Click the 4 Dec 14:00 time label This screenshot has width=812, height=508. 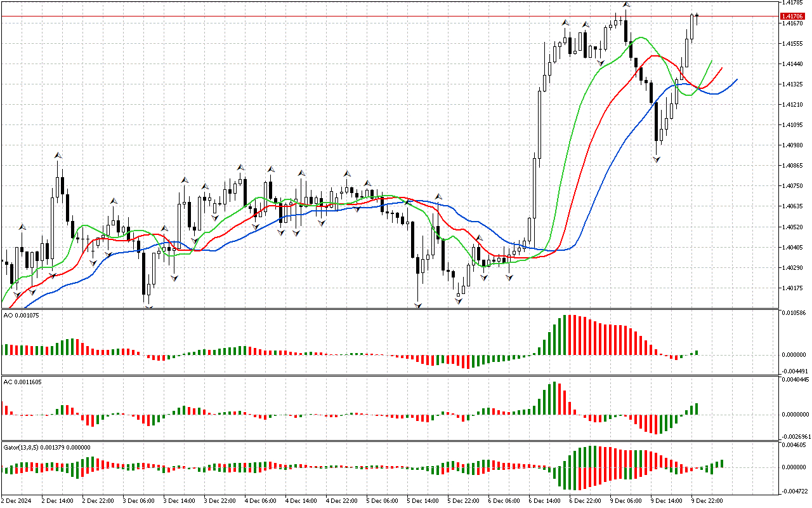click(303, 500)
